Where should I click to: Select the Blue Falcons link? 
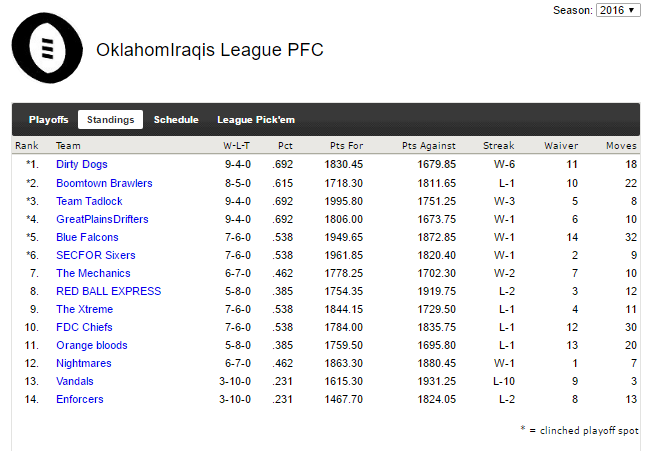[87, 237]
